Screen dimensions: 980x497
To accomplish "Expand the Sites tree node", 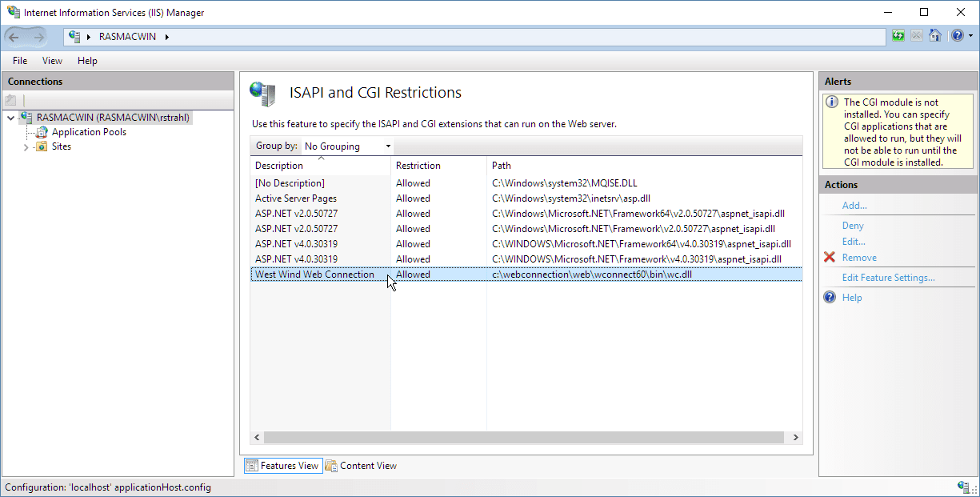I will tap(26, 147).
